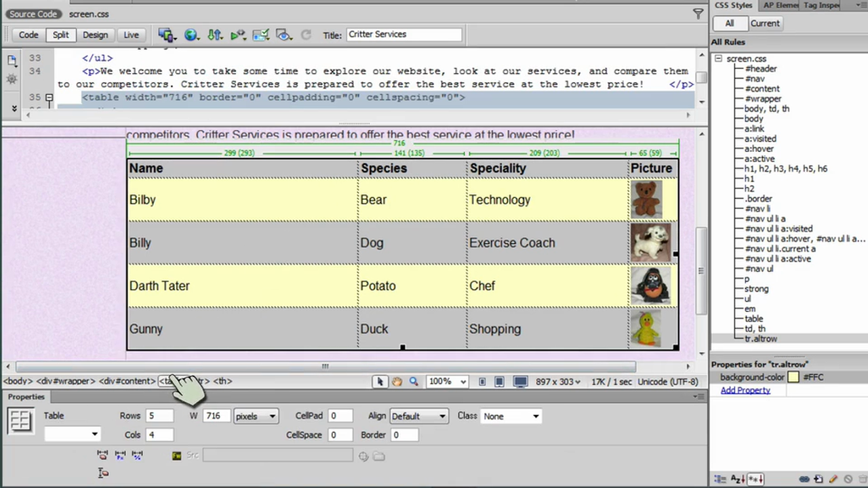Open the Align Default dropdown
The width and height of the screenshot is (868, 488).
(x=418, y=415)
